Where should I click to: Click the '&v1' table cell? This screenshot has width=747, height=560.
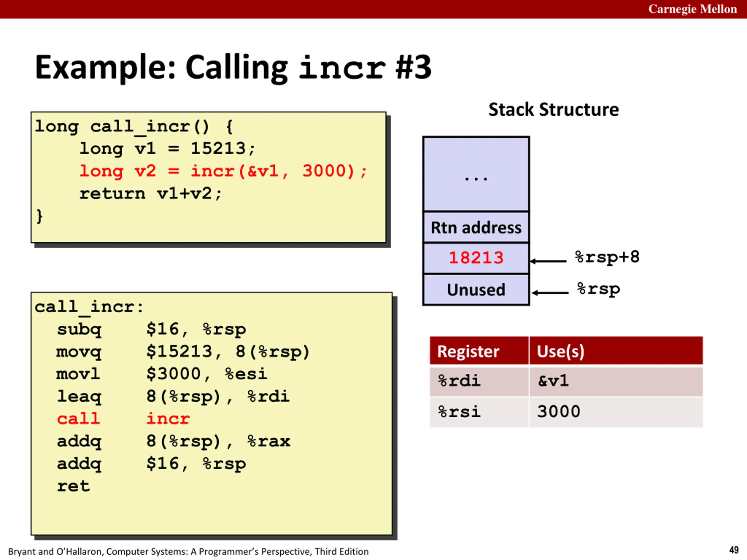[x=616, y=381]
